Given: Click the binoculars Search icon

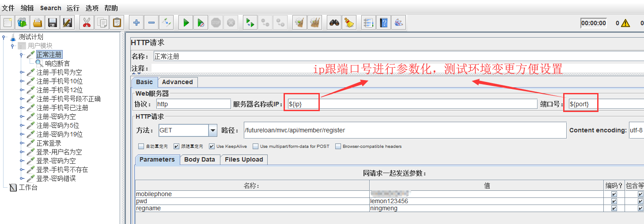Looking at the screenshot, I should [x=334, y=23].
